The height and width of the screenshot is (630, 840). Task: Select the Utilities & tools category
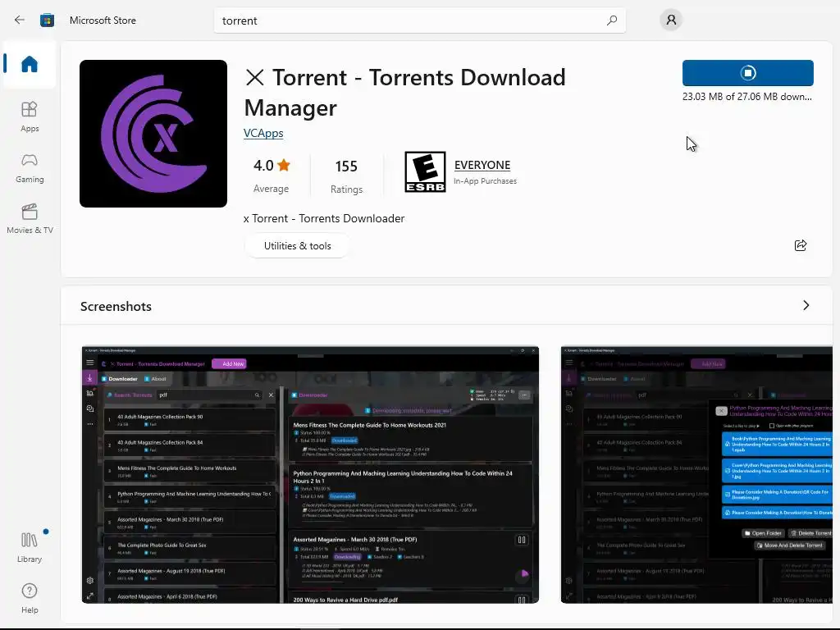[x=297, y=246]
